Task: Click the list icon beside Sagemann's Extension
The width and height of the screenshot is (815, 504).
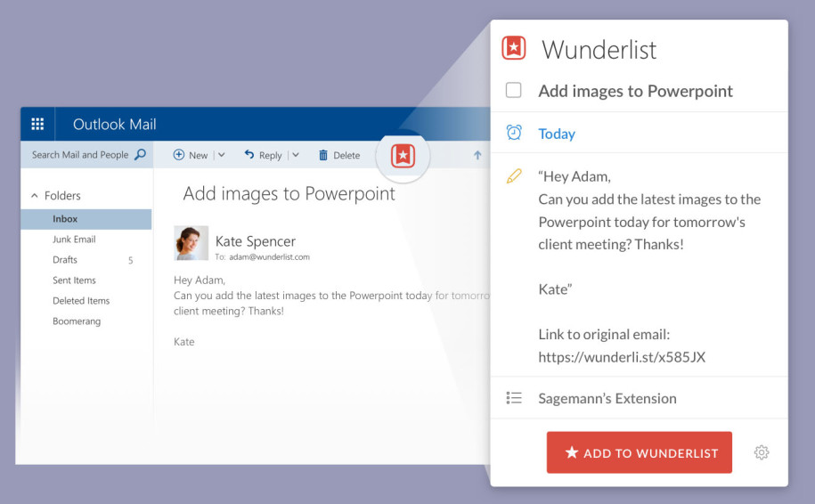Action: 514,398
